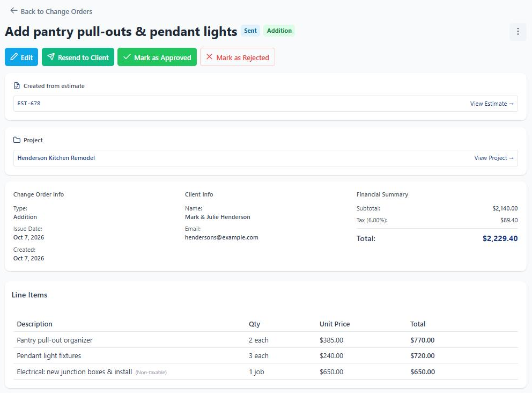Click the 1 job quantity cell

(x=256, y=372)
